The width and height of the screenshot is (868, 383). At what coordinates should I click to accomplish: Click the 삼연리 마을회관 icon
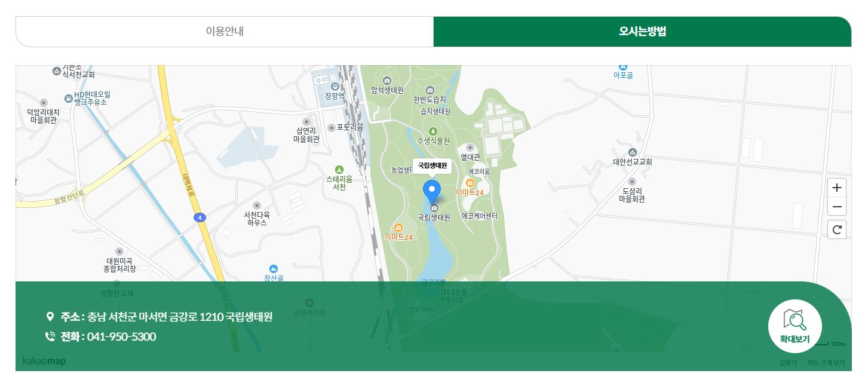(307, 121)
